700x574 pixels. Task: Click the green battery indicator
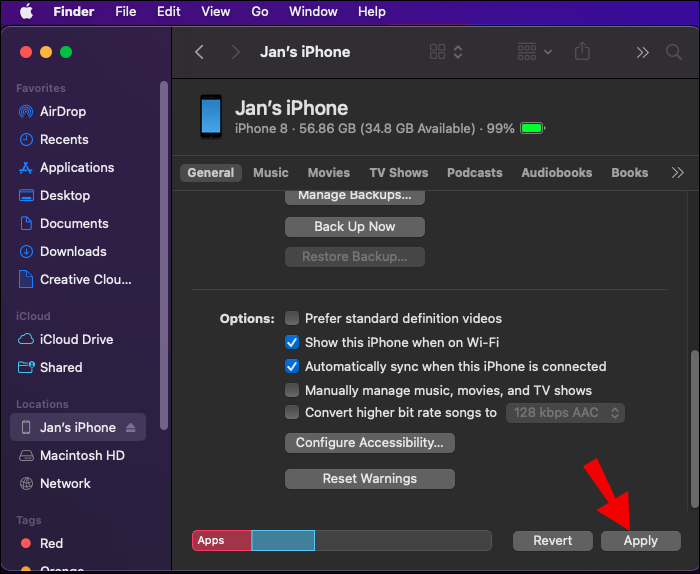click(x=533, y=129)
